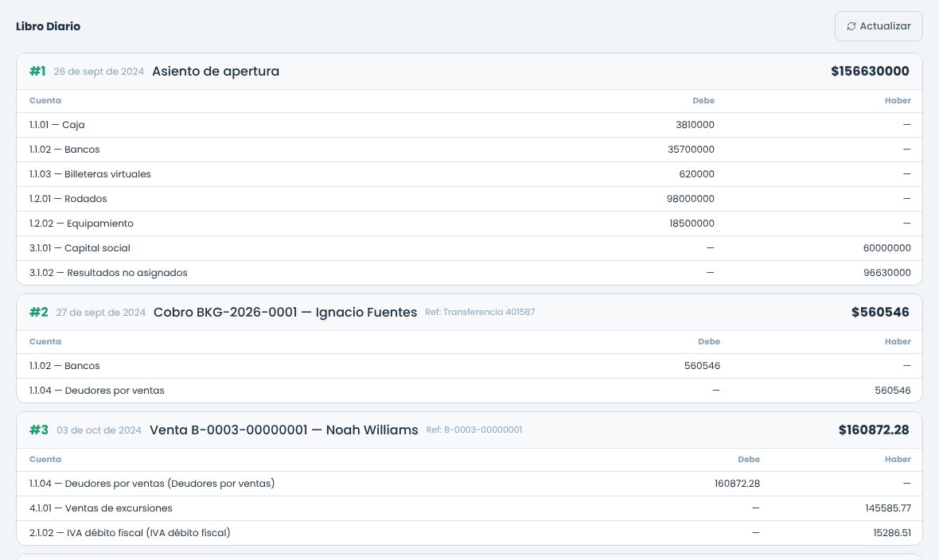
Task: Click the credit amount 96630000
Action: click(x=887, y=273)
